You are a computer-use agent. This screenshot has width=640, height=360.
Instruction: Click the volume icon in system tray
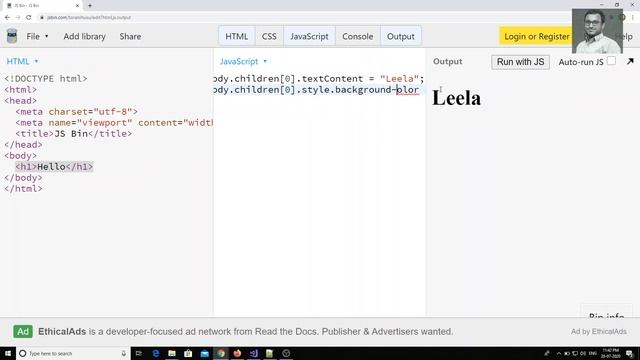click(x=583, y=353)
